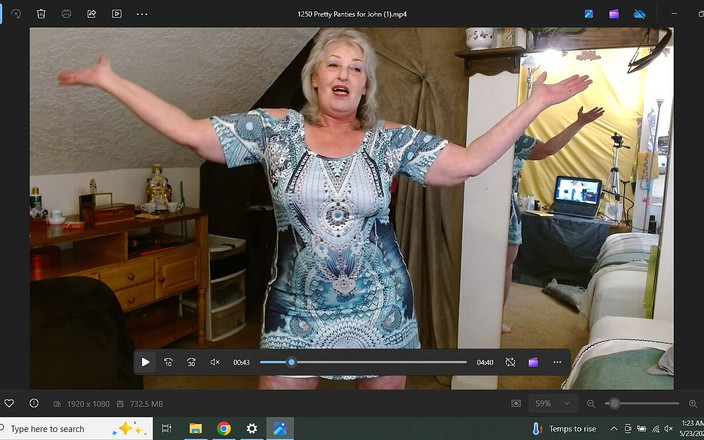Skip back 10 seconds

(168, 362)
